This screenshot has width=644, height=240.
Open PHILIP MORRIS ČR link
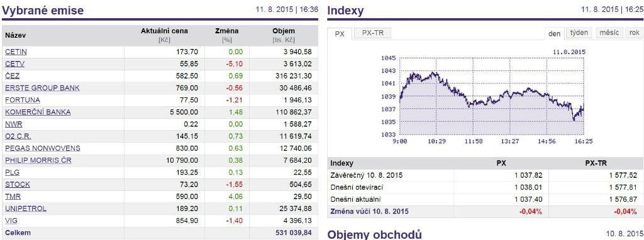(x=38, y=160)
